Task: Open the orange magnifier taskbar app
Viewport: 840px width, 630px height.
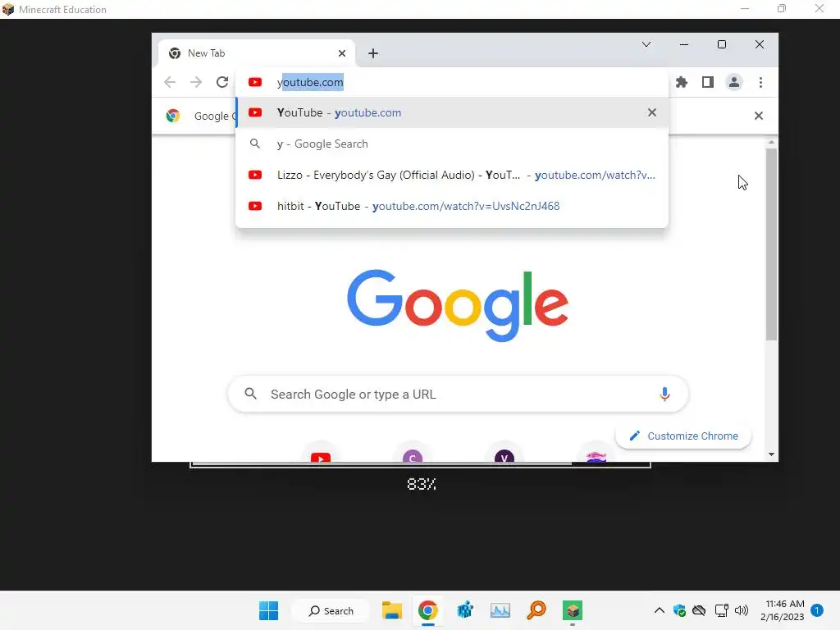Action: [536, 610]
